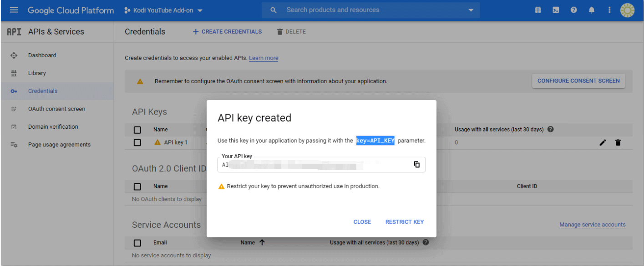Expand the search bar dropdown arrow
Image resolution: width=644 pixels, height=266 pixels.
click(471, 10)
